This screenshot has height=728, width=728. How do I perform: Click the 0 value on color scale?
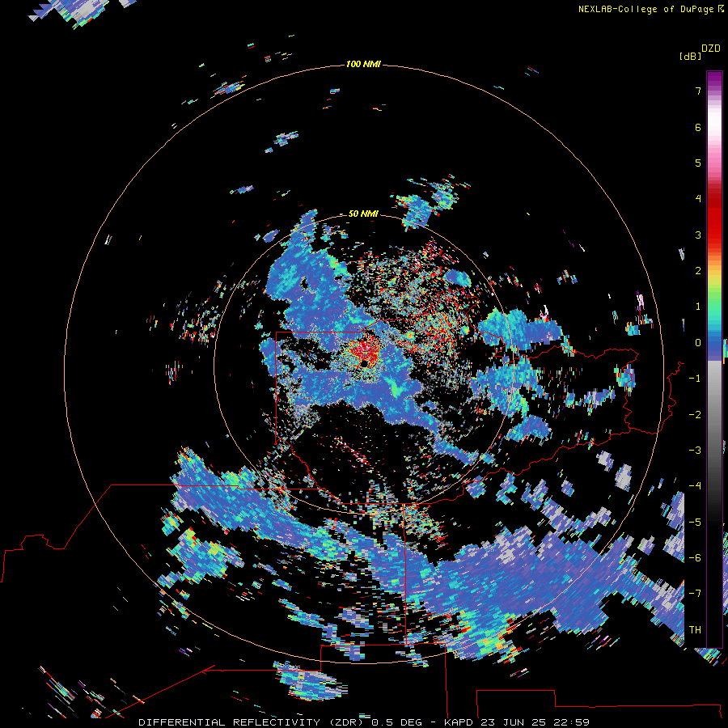[x=698, y=343]
